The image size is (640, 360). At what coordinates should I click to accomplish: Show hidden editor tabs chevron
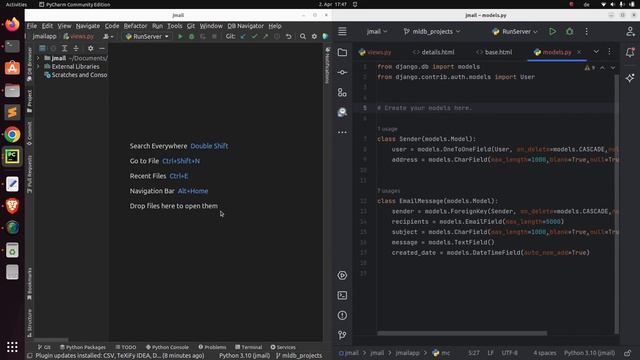click(596, 52)
